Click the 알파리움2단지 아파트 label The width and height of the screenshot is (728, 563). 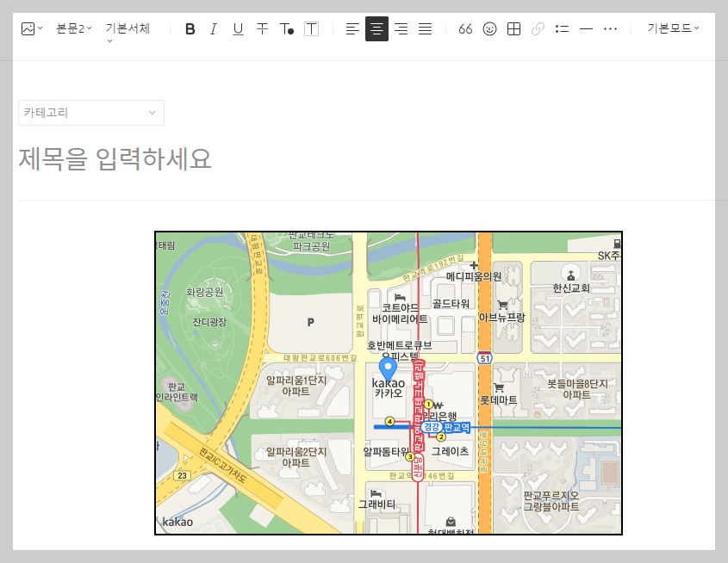coord(296,457)
